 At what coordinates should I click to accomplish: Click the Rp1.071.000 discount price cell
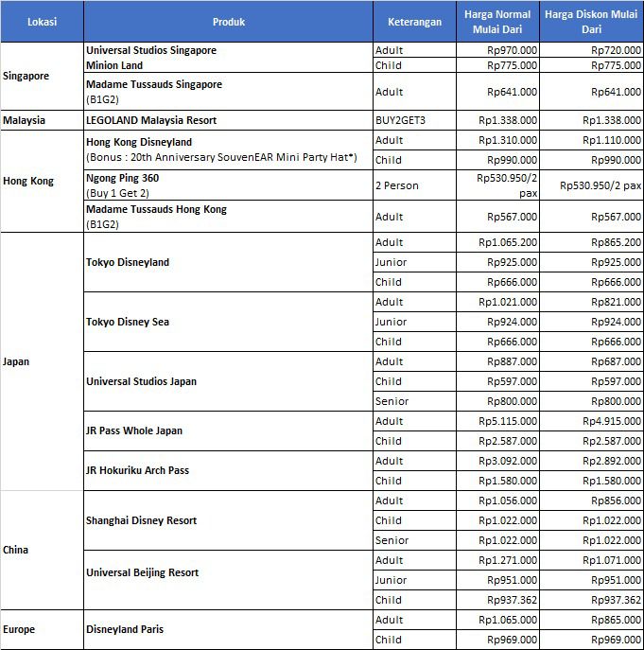591,560
